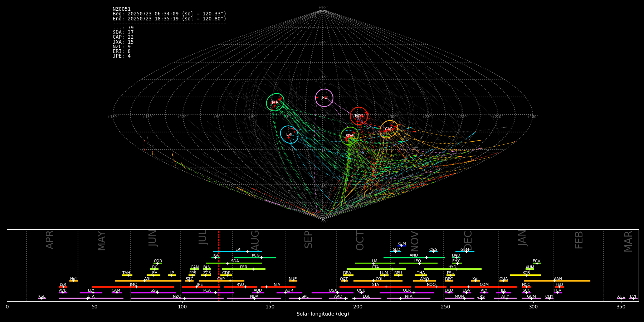Image resolution: width=644 pixels, height=322 pixels.
Task: Click the AUG month label
Action: [x=255, y=240]
